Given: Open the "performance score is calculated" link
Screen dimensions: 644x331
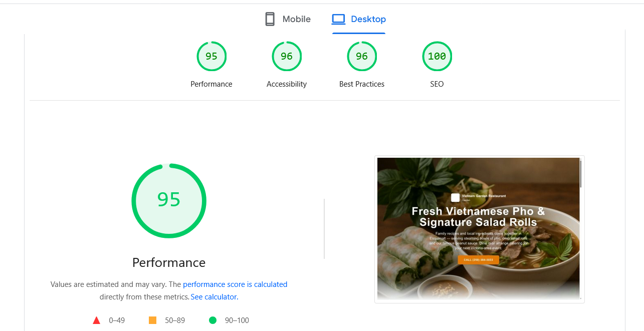Looking at the screenshot, I should [235, 284].
